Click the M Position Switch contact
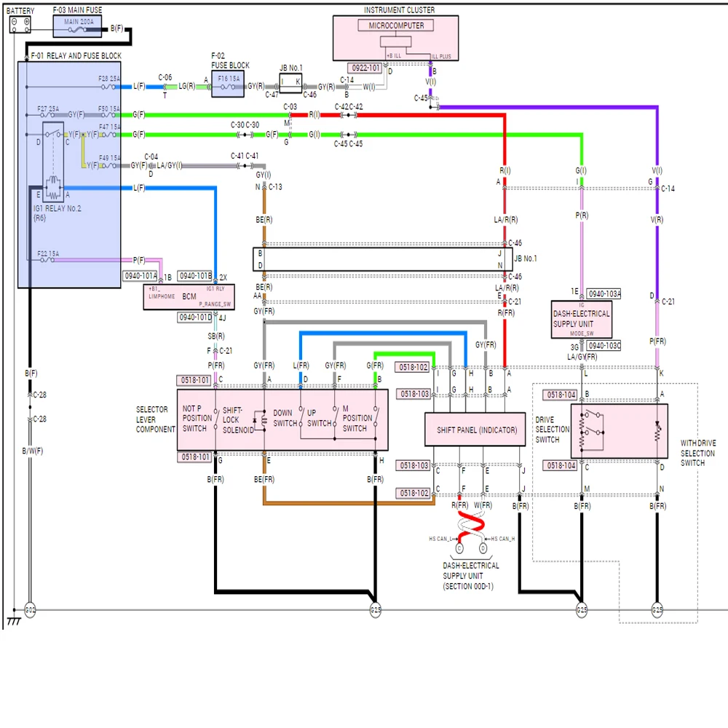728x728 pixels. 376,416
